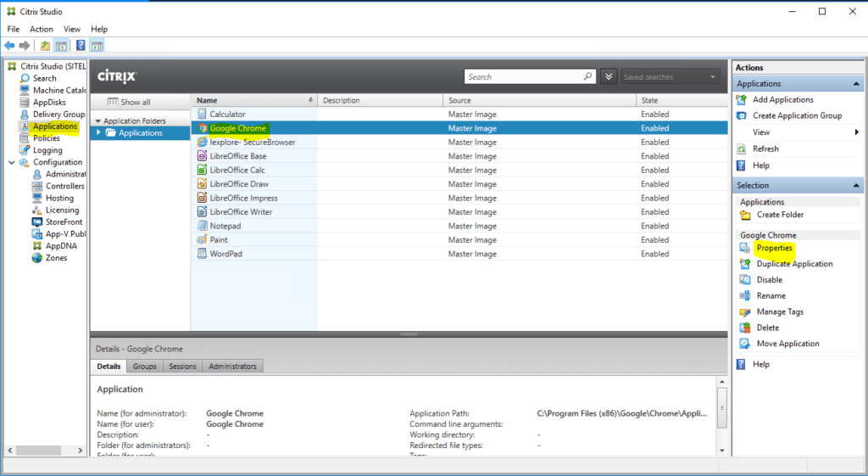Click the Manage Tags icon
This screenshot has height=476, width=868.
tap(746, 312)
